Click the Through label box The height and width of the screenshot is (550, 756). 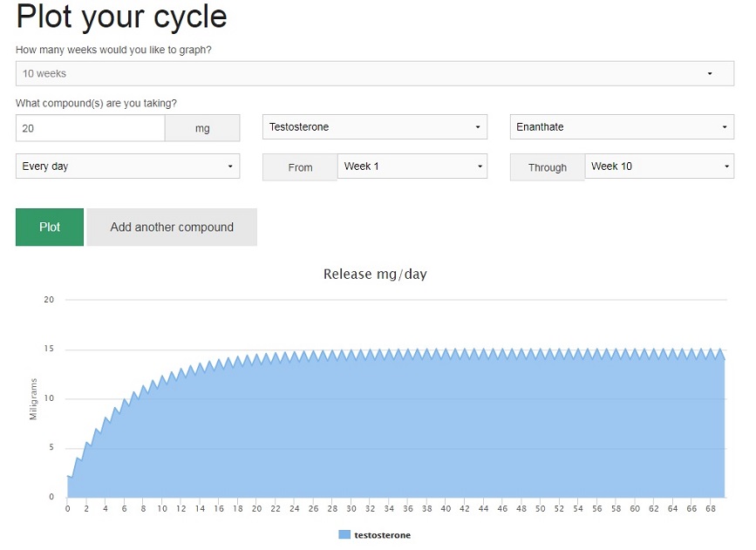548,167
